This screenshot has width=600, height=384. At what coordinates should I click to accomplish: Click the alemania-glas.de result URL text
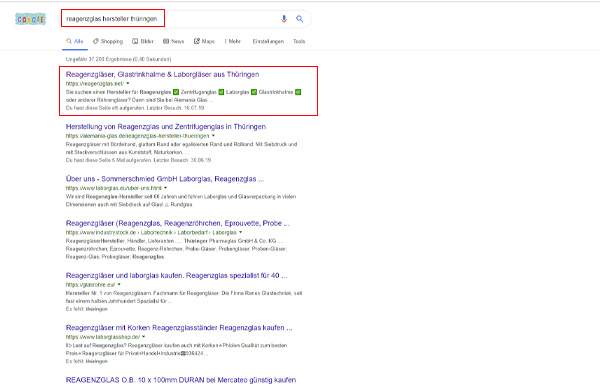tap(138, 136)
